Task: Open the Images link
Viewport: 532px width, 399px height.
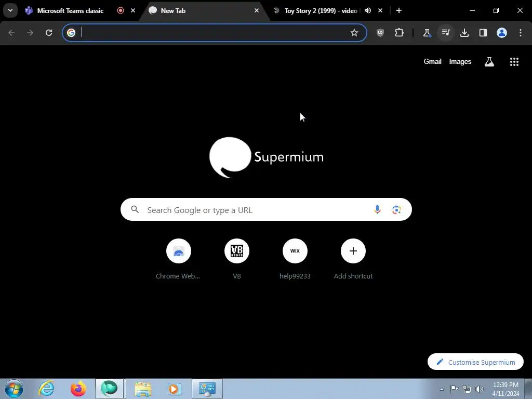Action: [x=460, y=61]
